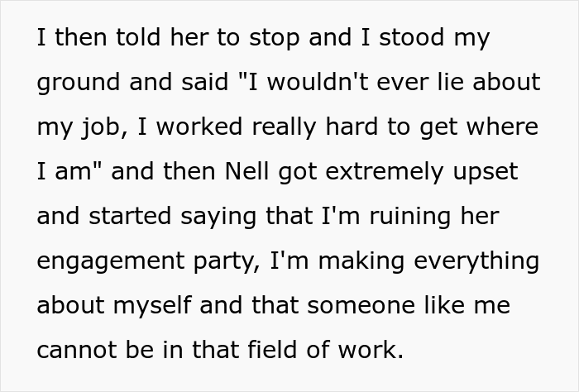Image resolution: width=579 pixels, height=392 pixels.
Task: Click the word 'someone' in the text
Action: tap(361, 306)
